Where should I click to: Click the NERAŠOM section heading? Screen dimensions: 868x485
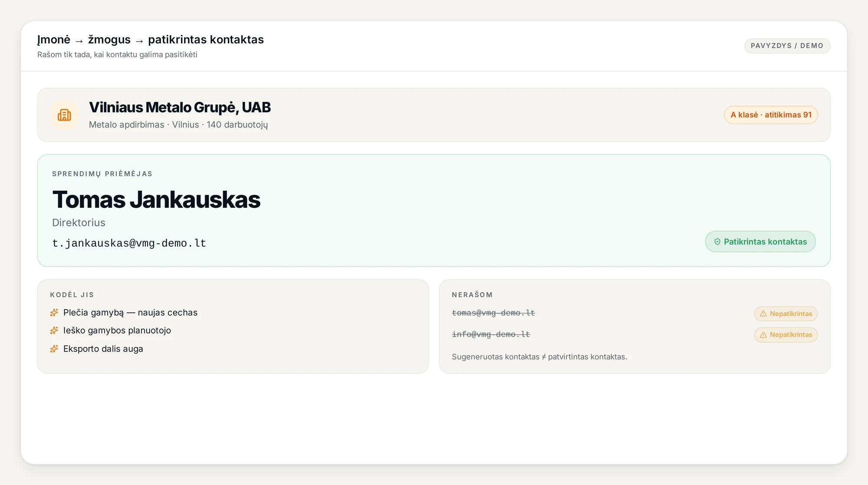click(472, 295)
